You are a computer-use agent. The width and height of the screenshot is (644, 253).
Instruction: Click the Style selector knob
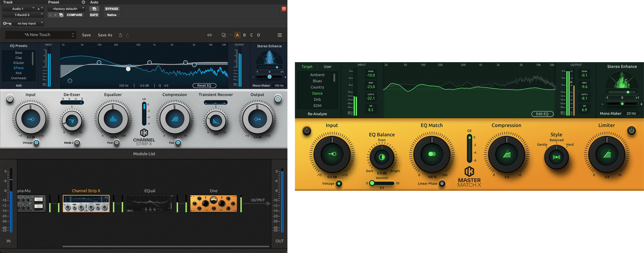(556, 157)
